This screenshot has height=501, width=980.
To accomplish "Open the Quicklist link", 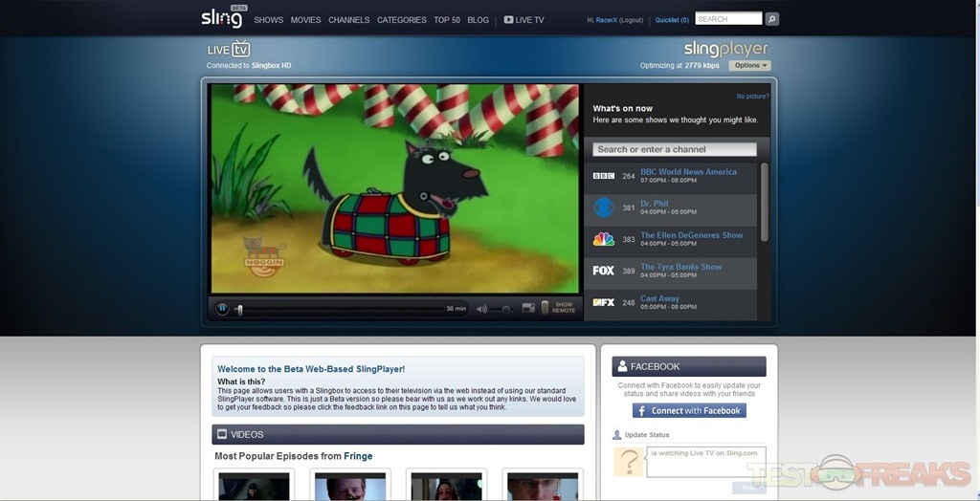I will tap(672, 20).
